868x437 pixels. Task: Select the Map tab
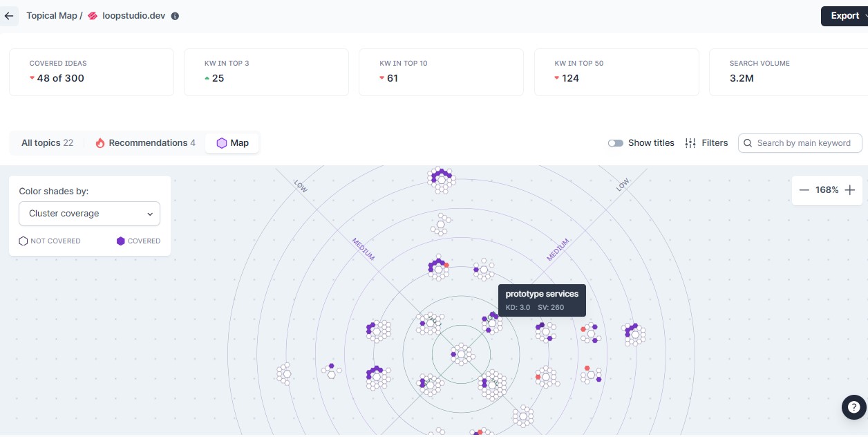232,143
